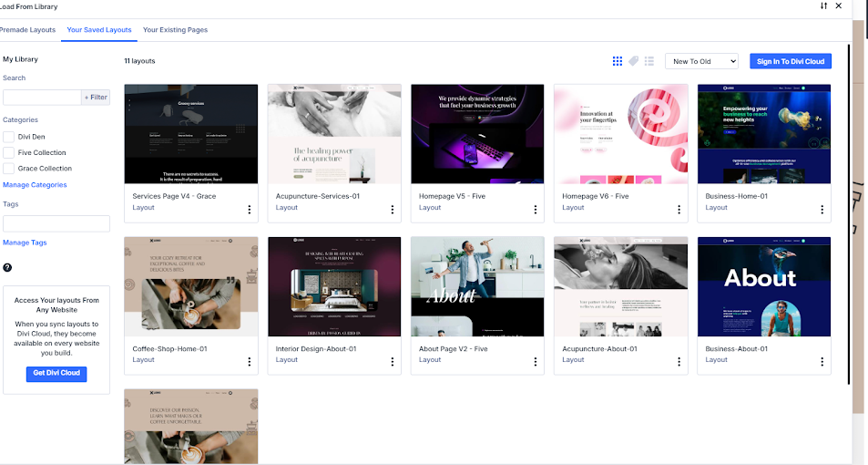Open options menu for Acupuncture-About-01
The width and height of the screenshot is (868, 465).
point(679,361)
